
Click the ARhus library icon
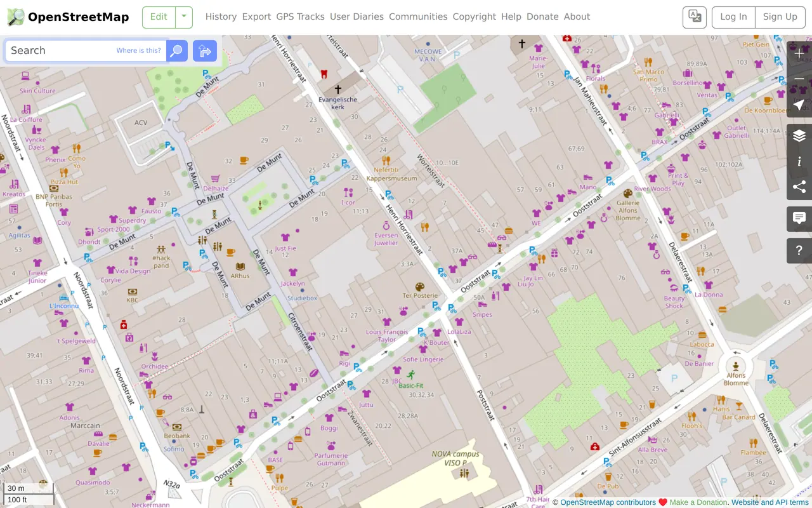point(240,267)
